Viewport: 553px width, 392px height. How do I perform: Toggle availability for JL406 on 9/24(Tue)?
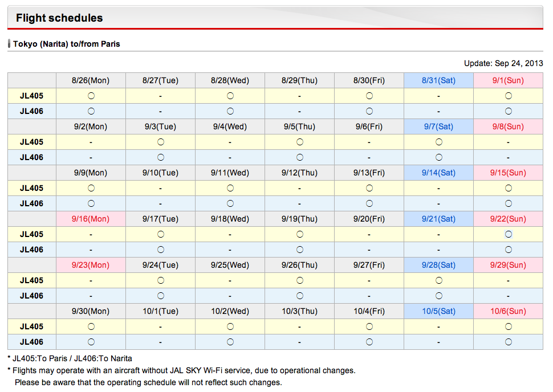click(x=160, y=296)
